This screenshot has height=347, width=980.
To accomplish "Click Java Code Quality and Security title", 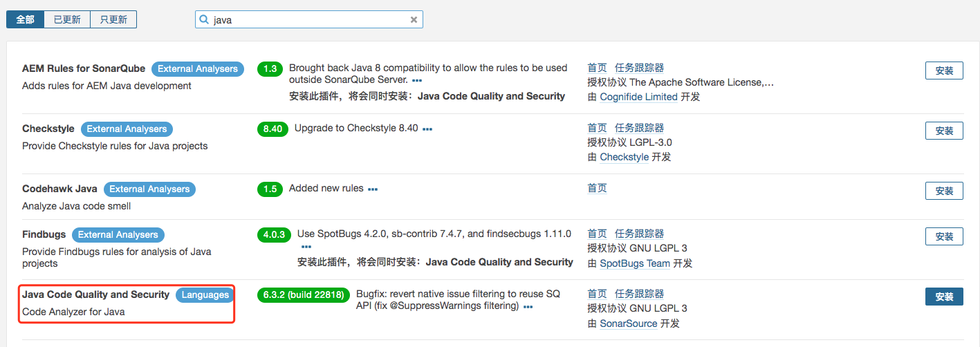I will 95,294.
